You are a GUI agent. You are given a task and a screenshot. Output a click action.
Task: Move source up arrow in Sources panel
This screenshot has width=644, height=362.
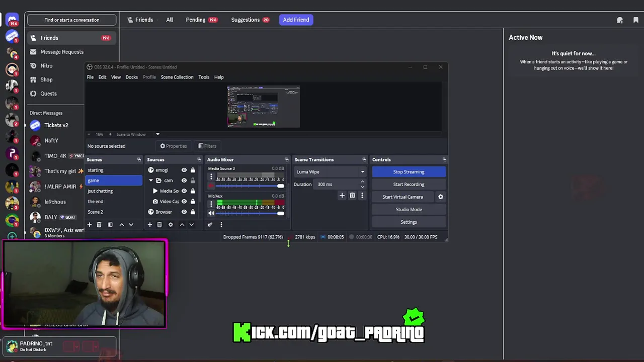click(182, 225)
